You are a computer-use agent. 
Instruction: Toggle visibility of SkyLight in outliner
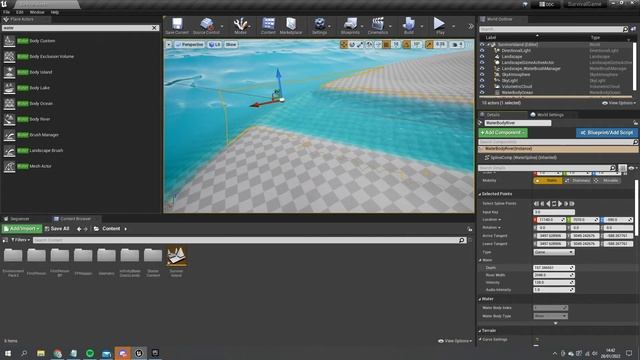(x=482, y=81)
